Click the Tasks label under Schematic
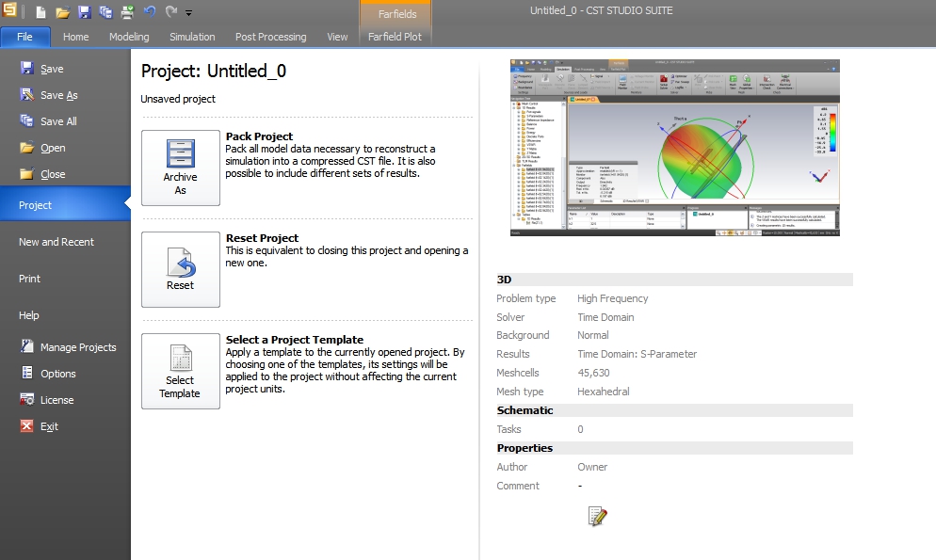The image size is (936, 560). tap(508, 429)
